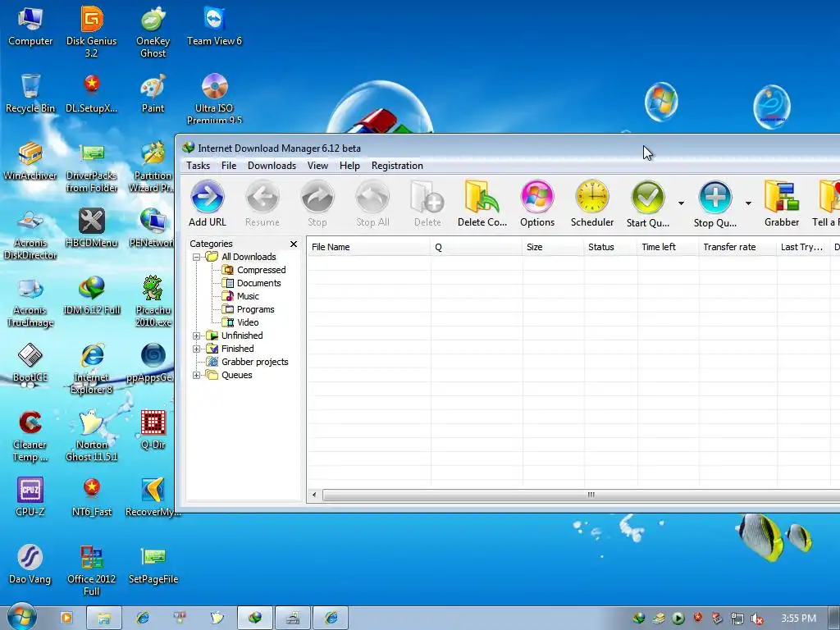Image resolution: width=840 pixels, height=630 pixels.
Task: Click the Q column header
Action: 477,247
